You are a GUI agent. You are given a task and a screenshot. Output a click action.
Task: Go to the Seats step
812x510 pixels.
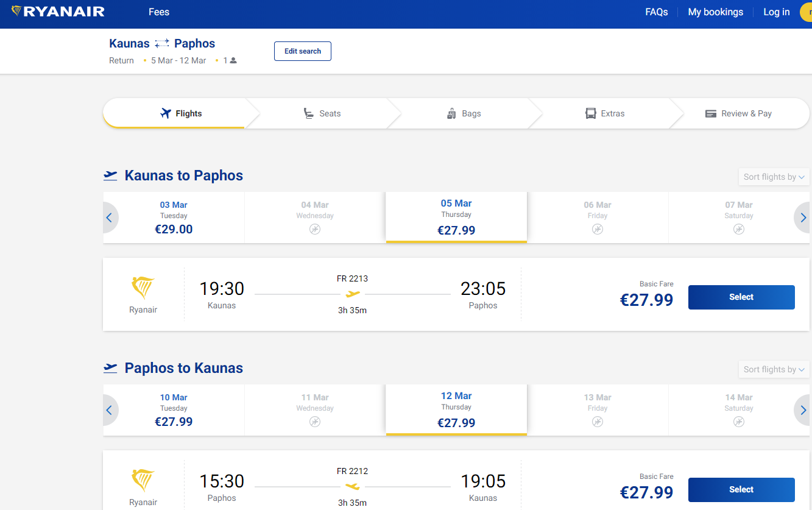point(322,113)
